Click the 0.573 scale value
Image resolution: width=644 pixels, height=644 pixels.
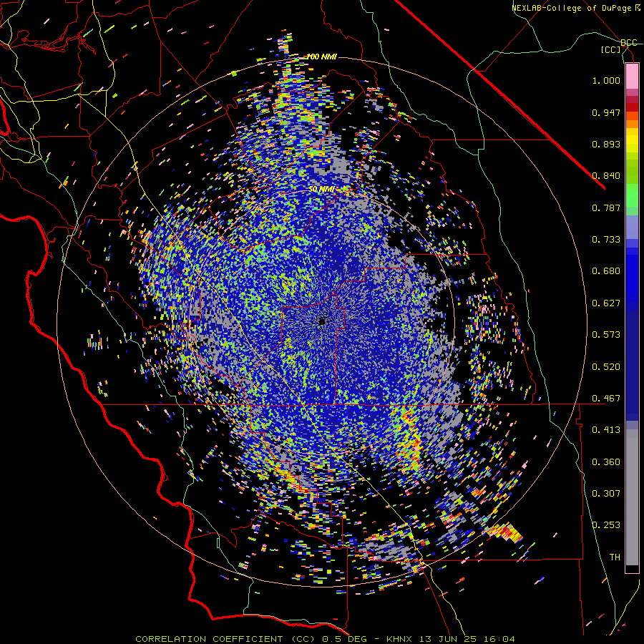[606, 335]
